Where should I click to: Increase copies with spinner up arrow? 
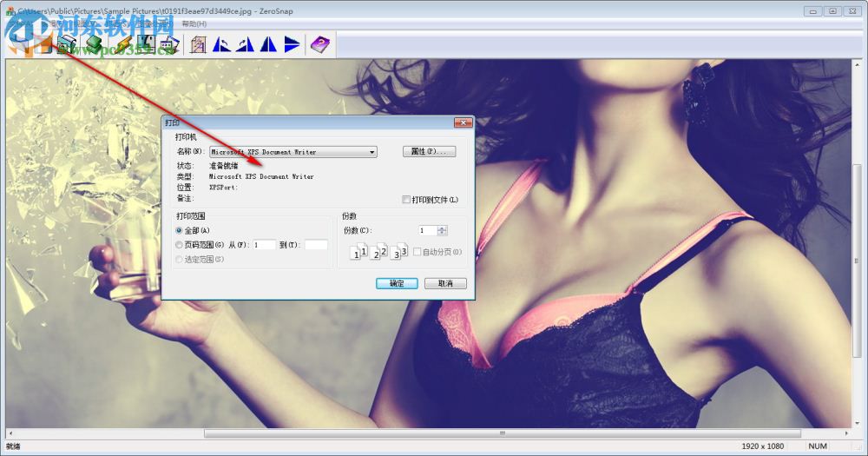[442, 228]
